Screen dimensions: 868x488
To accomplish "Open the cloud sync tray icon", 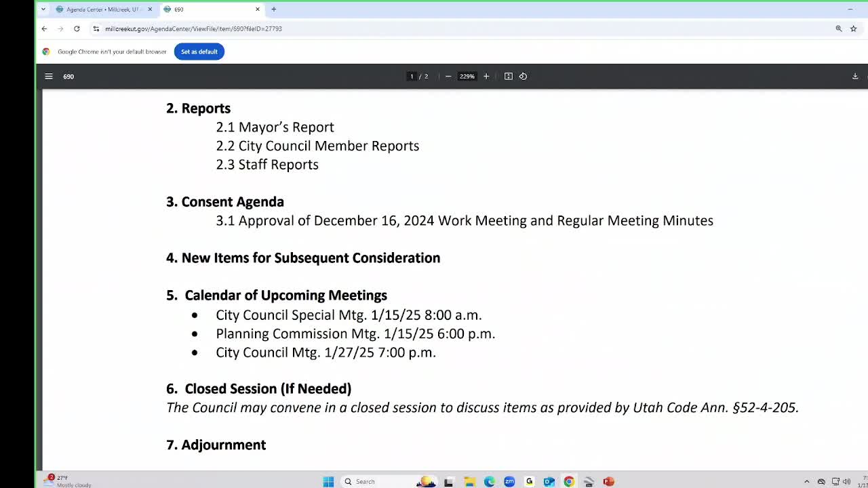I will point(821,482).
